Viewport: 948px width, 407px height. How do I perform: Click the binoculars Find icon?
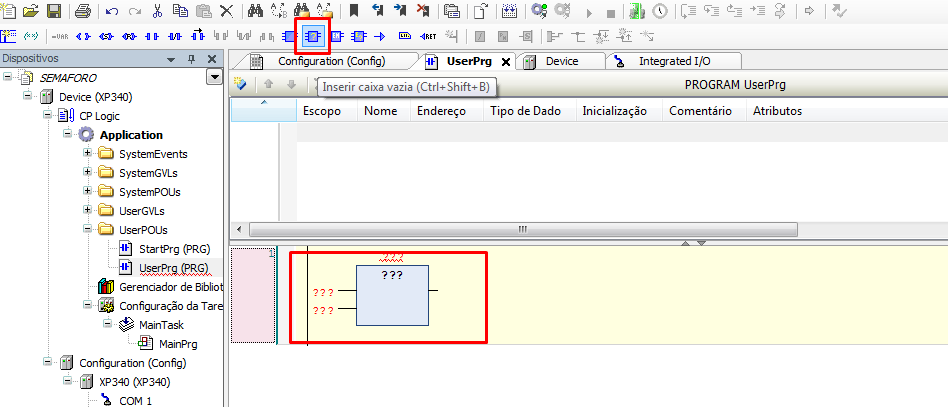click(x=254, y=12)
